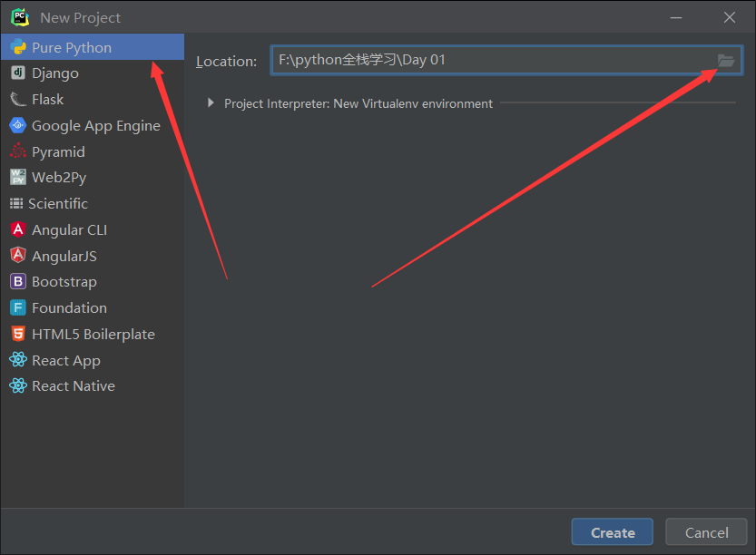Select AngularJS project type
756x555 pixels.
coord(92,256)
